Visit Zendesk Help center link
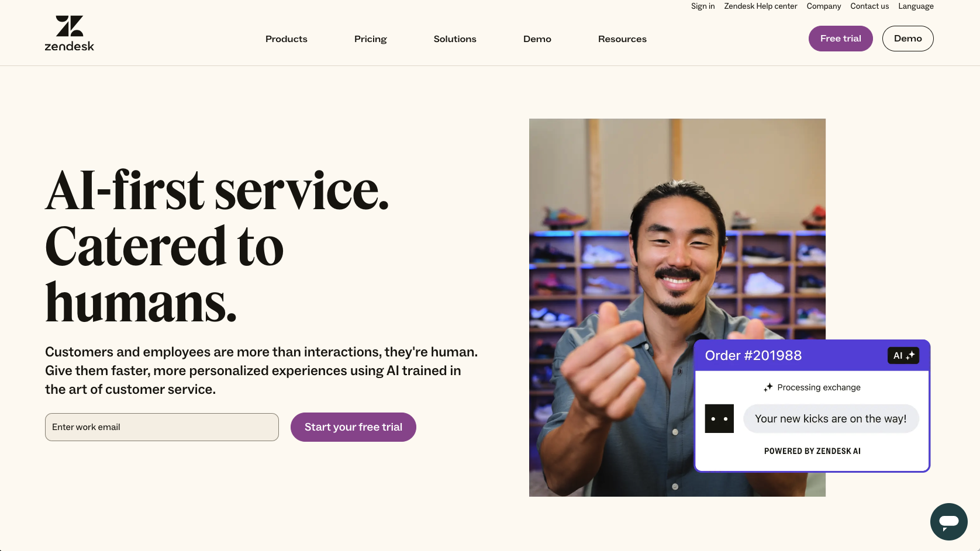This screenshot has height=551, width=980. point(760,6)
